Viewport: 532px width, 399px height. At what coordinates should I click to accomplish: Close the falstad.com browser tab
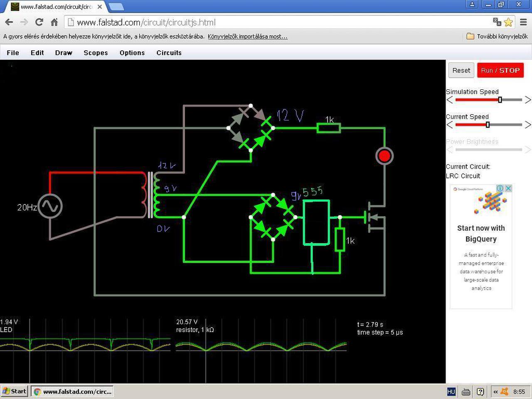100,7
